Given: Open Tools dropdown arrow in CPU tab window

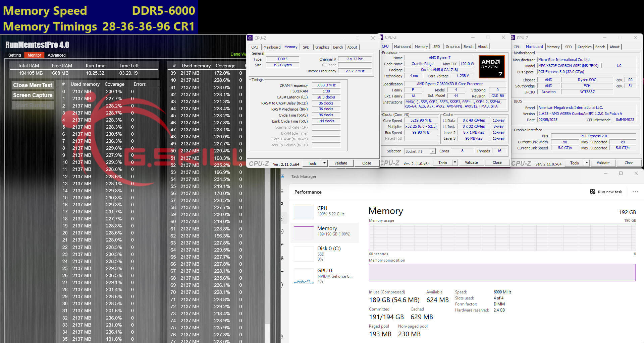Looking at the screenshot, I should [x=455, y=162].
